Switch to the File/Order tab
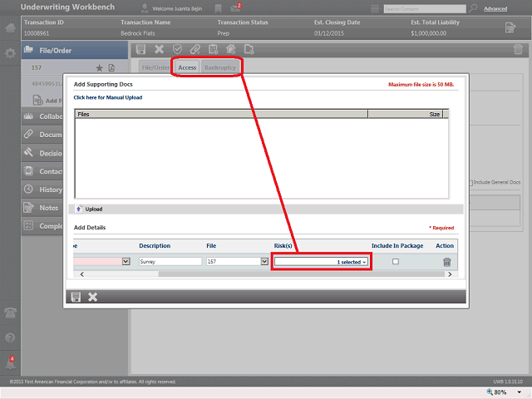The image size is (532, 399). [x=155, y=67]
